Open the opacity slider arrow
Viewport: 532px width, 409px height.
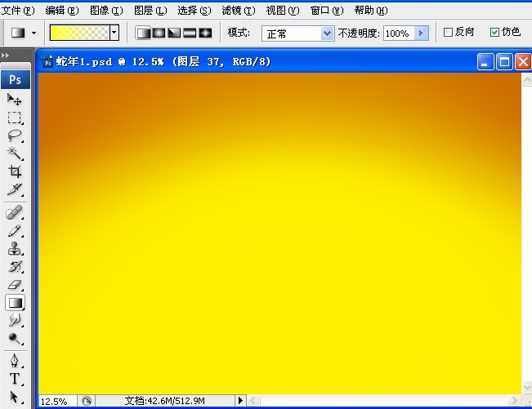(421, 33)
